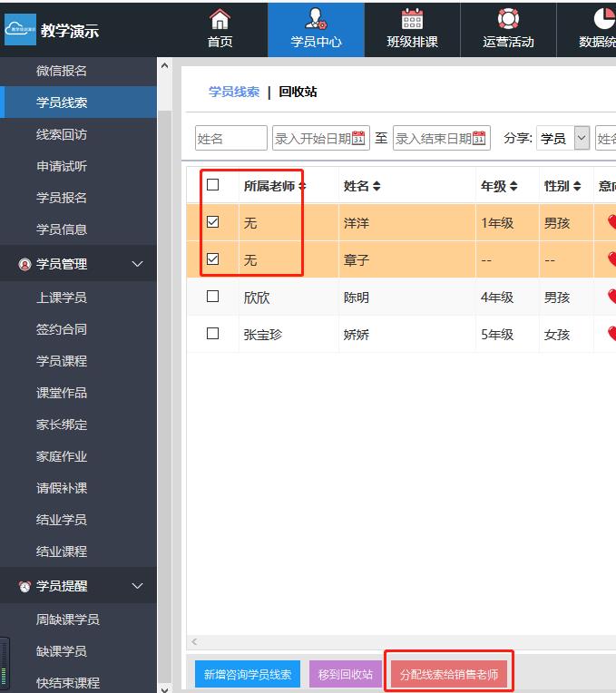
Task: Click the 首页 home icon
Action: click(x=220, y=19)
